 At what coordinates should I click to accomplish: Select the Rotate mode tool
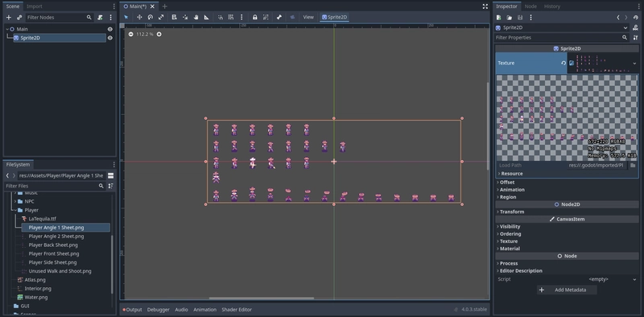pyautogui.click(x=151, y=17)
